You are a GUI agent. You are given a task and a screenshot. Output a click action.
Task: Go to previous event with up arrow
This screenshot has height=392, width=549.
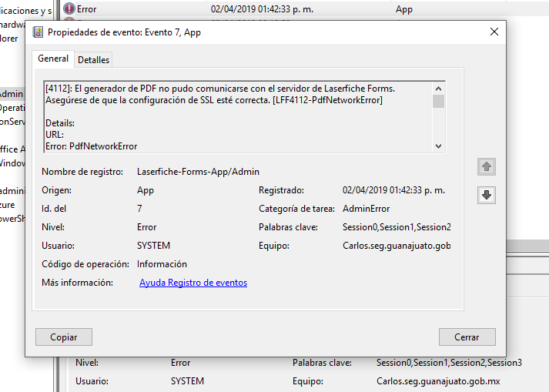487,167
